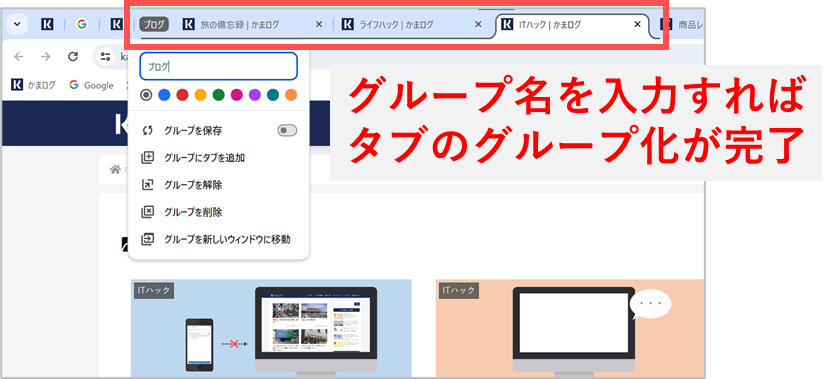Pick the purple group color
This screenshot has width=831, height=379.
pos(255,95)
